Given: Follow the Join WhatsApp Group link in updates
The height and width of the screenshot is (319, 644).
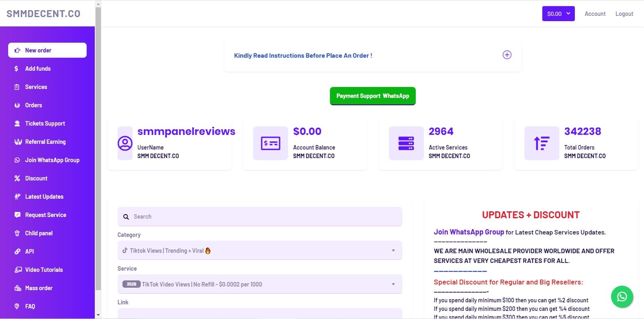Looking at the screenshot, I should point(469,232).
